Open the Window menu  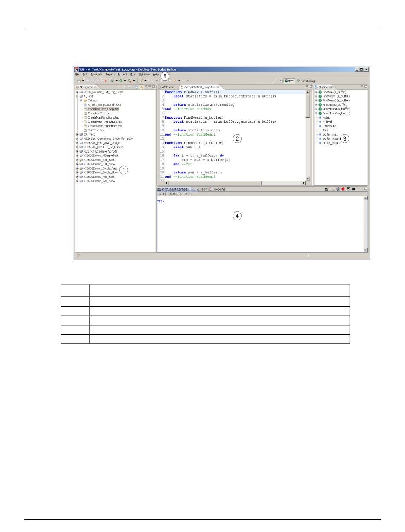coord(145,74)
